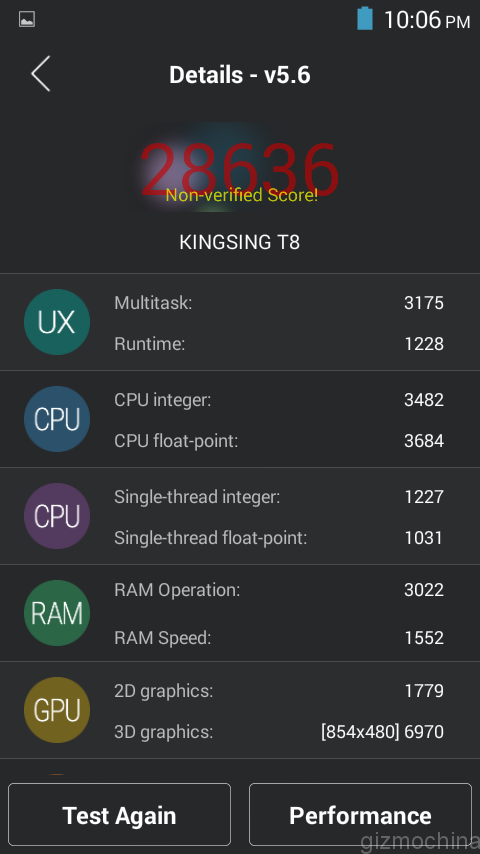
Task: Click the Test Again button
Action: [x=119, y=815]
